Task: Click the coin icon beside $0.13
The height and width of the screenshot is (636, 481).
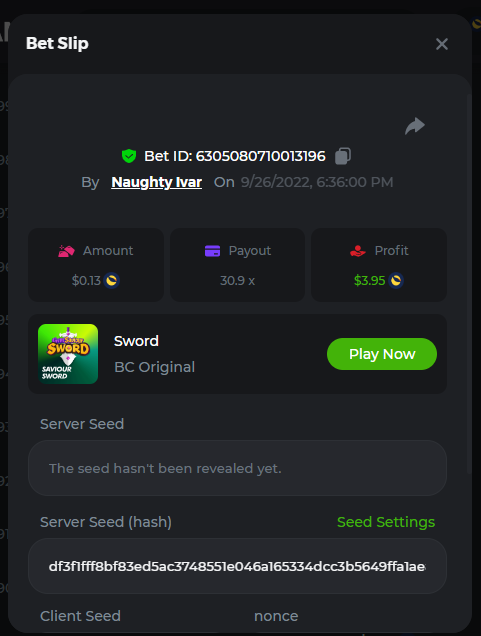Action: coord(112,280)
